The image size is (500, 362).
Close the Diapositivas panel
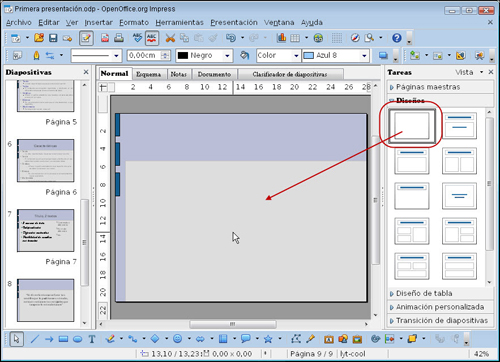(86, 72)
